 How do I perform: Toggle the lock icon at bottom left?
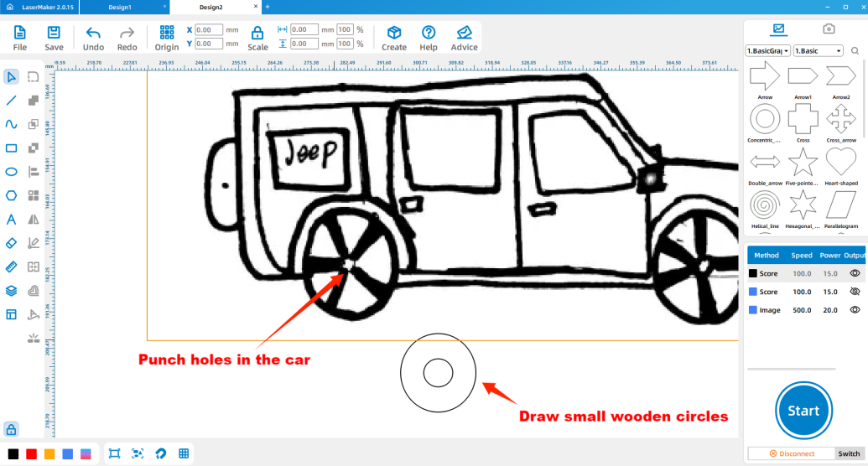tap(11, 429)
